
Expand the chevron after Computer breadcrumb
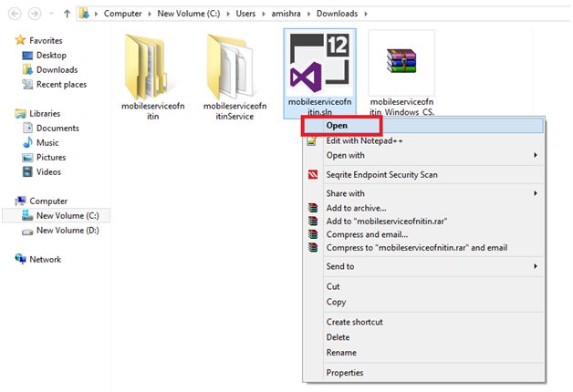(150, 14)
